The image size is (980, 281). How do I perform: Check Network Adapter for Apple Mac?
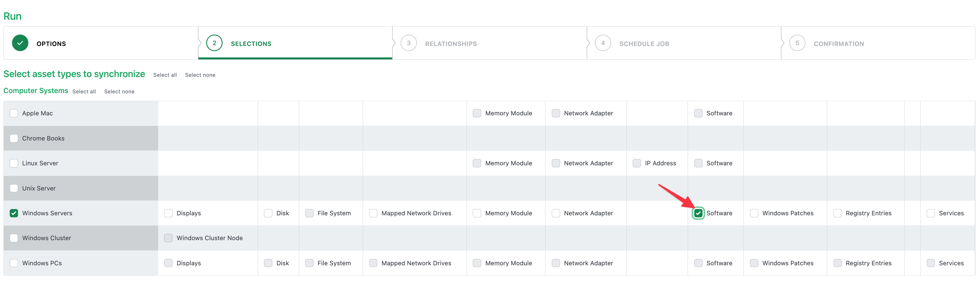click(x=556, y=113)
